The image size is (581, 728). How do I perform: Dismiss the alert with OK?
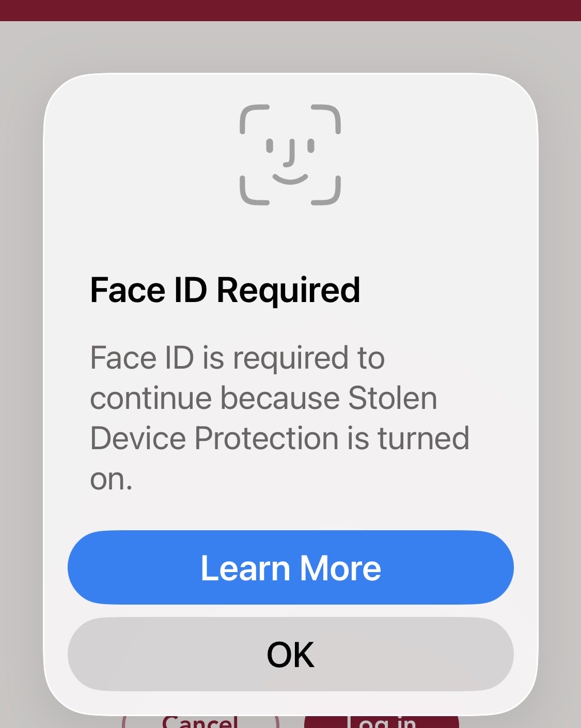[290, 654]
